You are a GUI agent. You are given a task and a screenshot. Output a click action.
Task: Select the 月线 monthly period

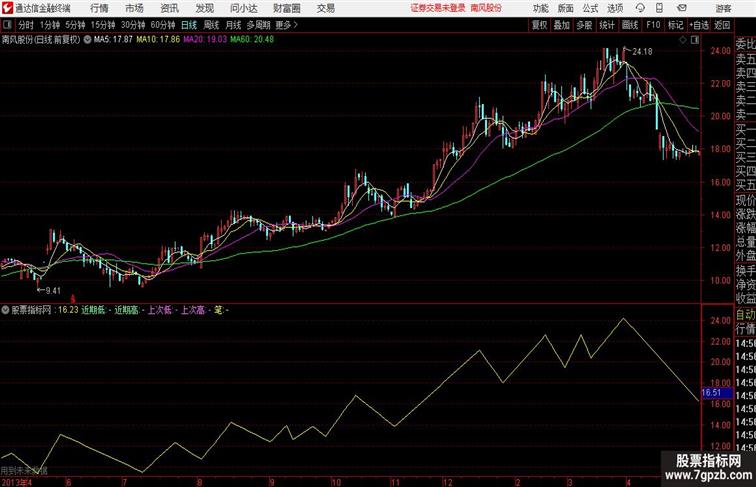coord(233,25)
